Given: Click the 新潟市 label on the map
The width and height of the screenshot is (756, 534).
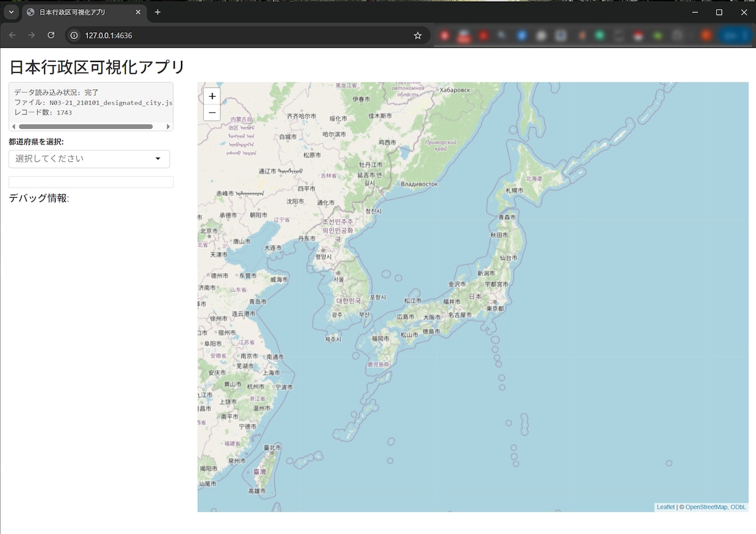Looking at the screenshot, I should tap(487, 273).
